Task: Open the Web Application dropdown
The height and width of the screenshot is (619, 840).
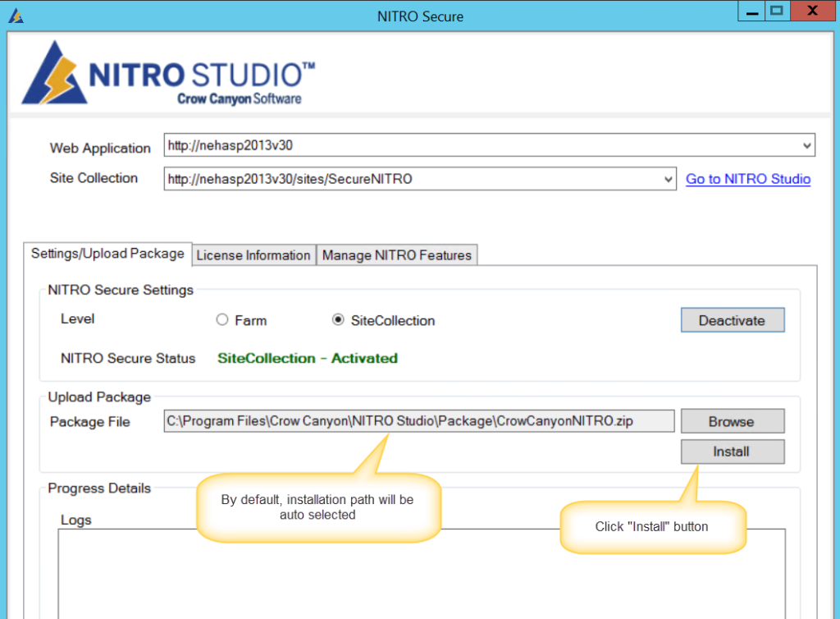Action: (805, 144)
